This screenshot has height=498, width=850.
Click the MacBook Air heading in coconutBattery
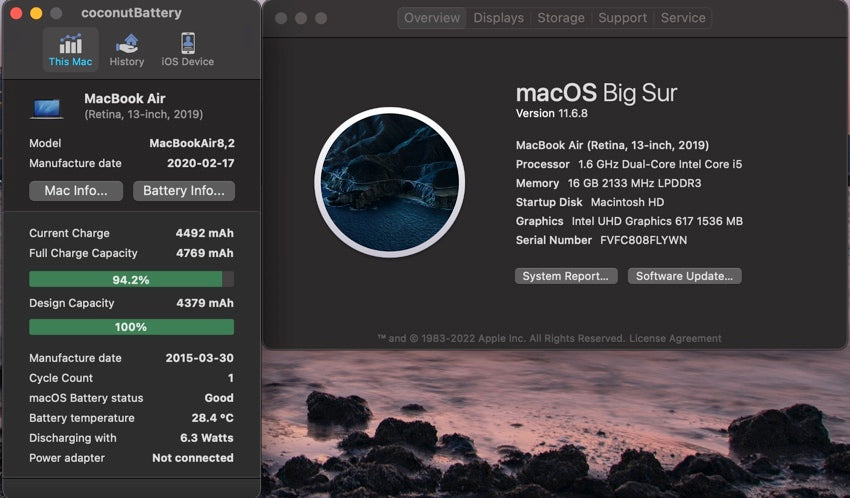125,99
